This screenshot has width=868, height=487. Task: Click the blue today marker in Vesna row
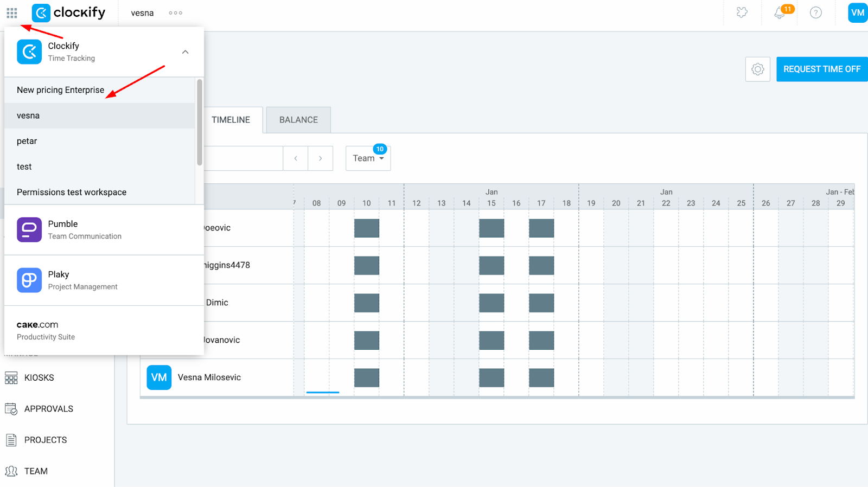coord(323,392)
